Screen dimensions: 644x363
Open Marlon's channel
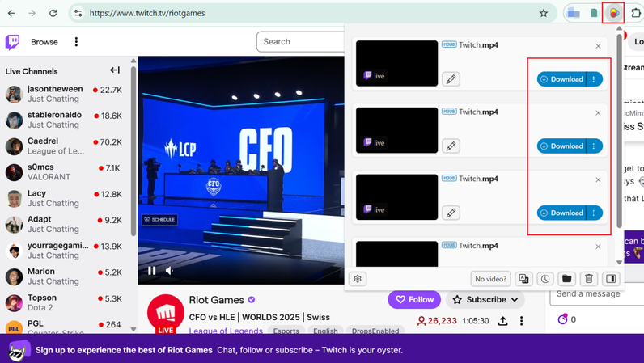tap(65, 276)
